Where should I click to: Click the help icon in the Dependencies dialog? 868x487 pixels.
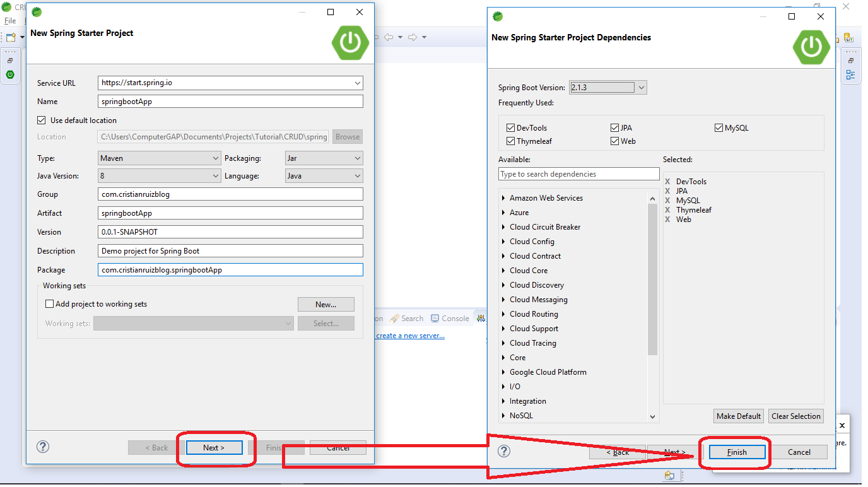coord(504,451)
